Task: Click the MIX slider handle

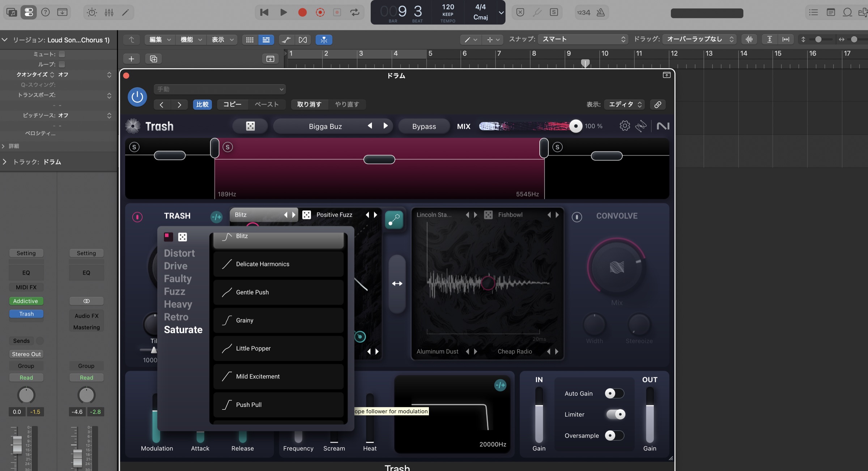Action: pos(575,126)
